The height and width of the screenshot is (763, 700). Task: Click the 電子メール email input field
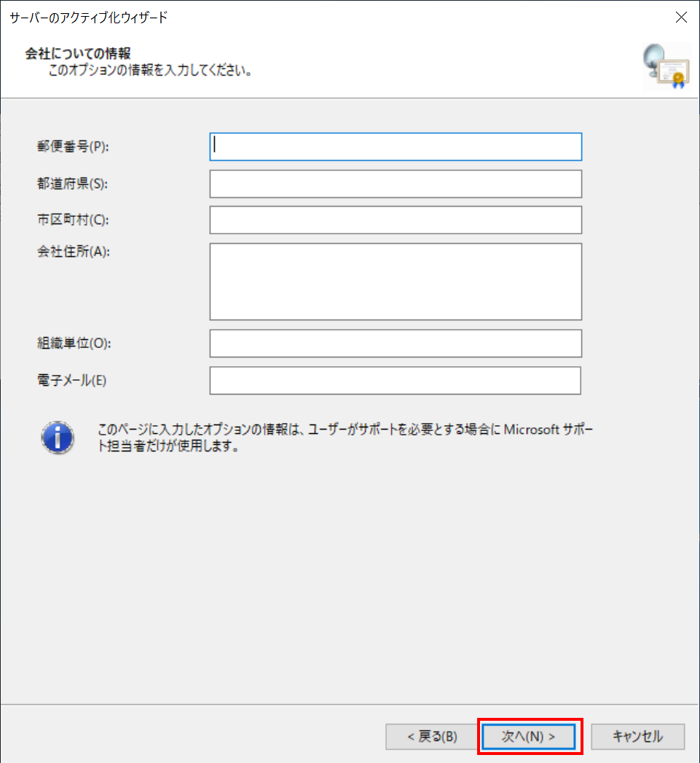395,380
